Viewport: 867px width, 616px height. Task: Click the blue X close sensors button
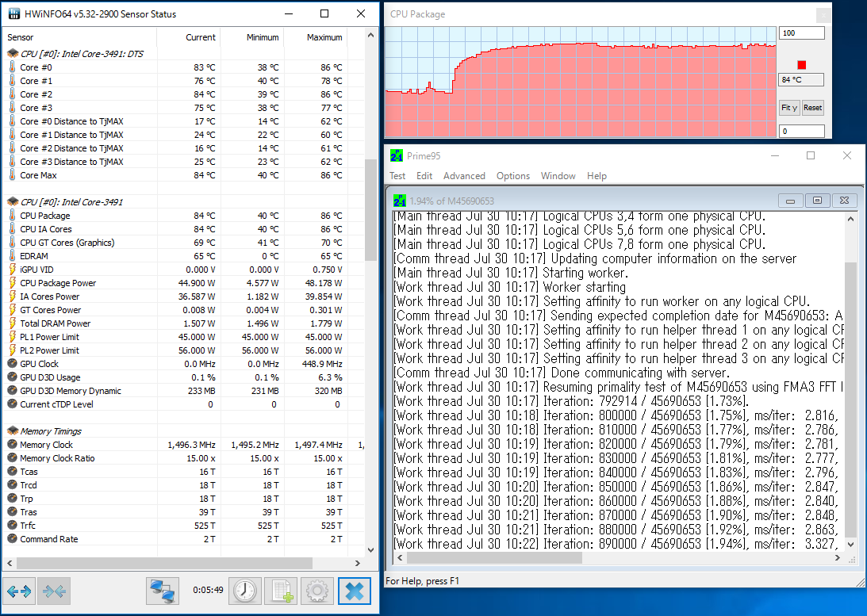point(355,591)
